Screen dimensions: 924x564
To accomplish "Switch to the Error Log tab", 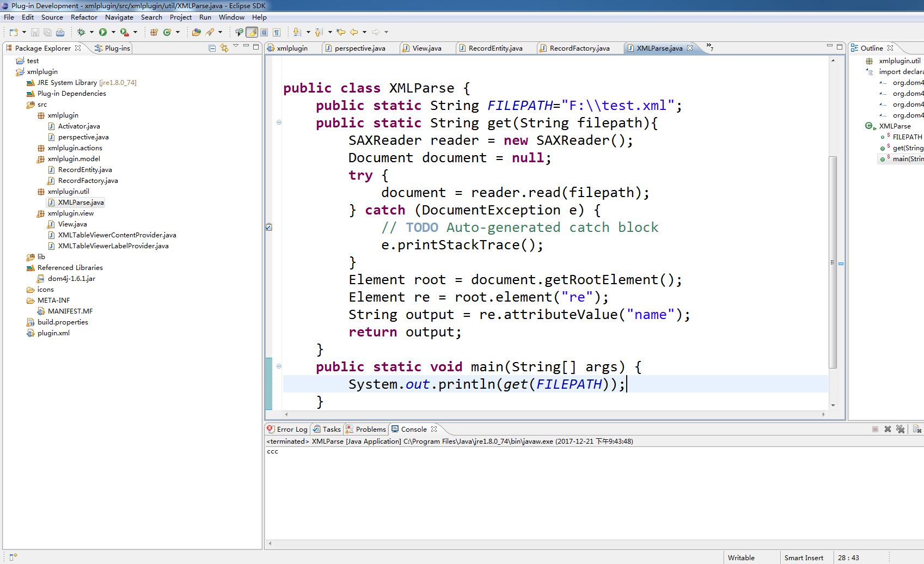I will (x=287, y=429).
